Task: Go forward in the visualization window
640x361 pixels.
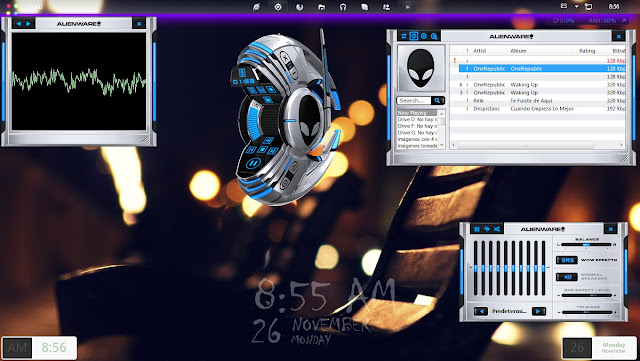Action: [29, 24]
